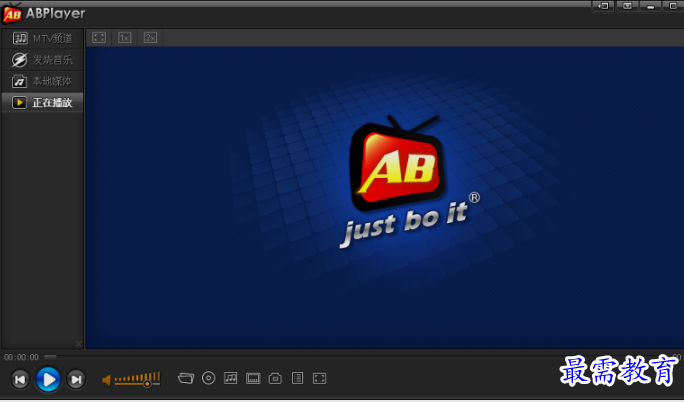
Task: Mute audio using the speaker icon
Action: (x=106, y=380)
